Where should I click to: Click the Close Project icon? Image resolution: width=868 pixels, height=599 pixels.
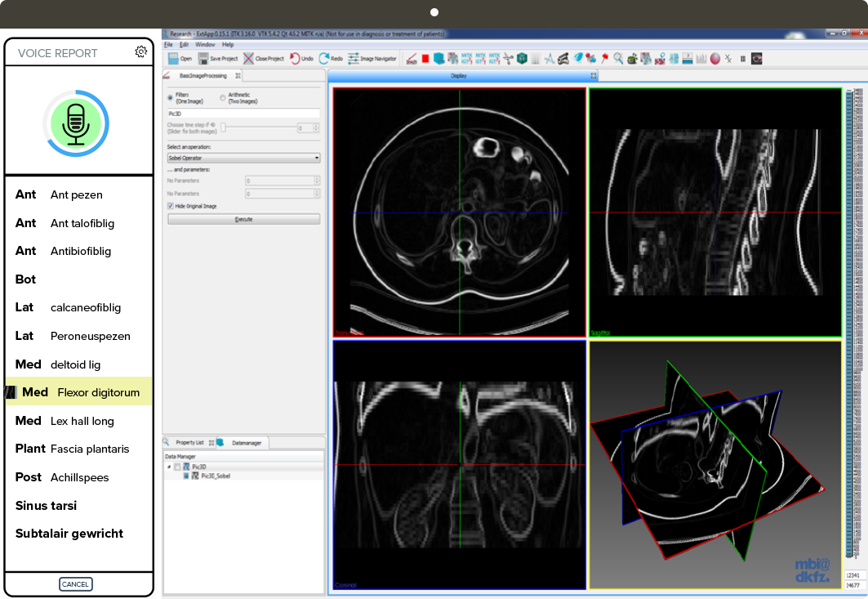249,59
